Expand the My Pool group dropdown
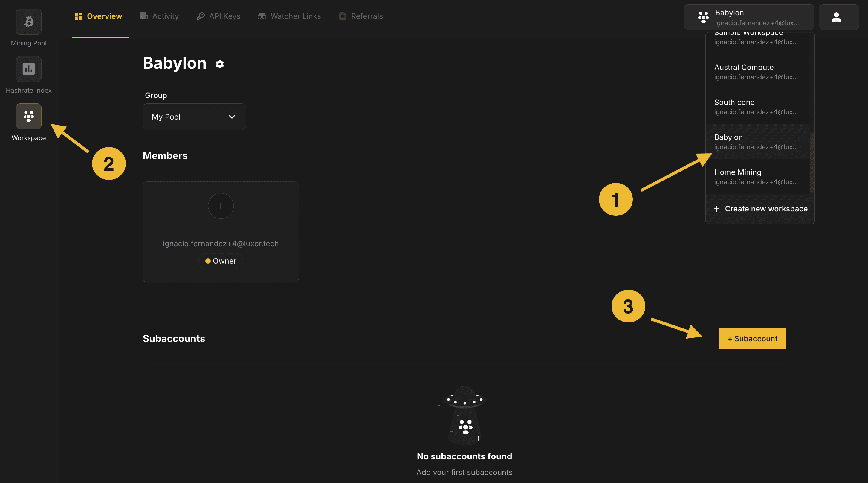This screenshot has width=868, height=483. pyautogui.click(x=194, y=117)
